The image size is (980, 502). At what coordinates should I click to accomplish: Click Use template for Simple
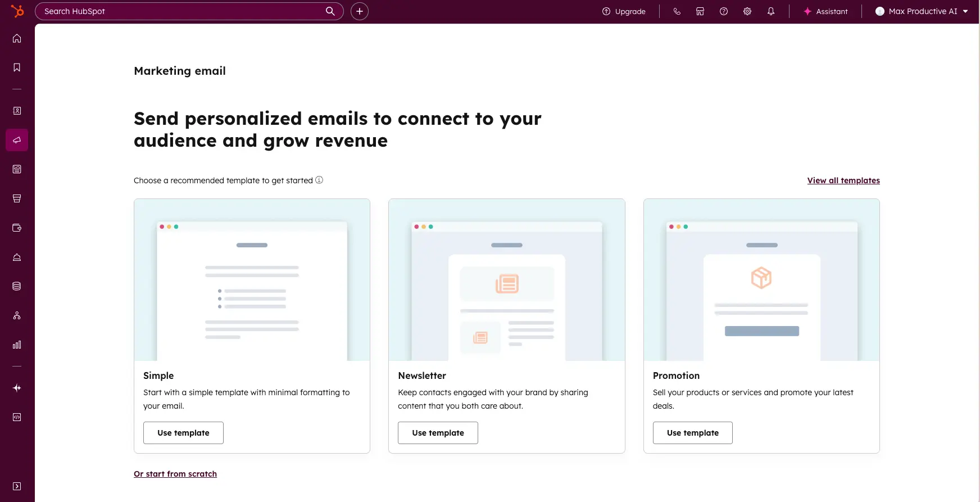[x=183, y=433]
